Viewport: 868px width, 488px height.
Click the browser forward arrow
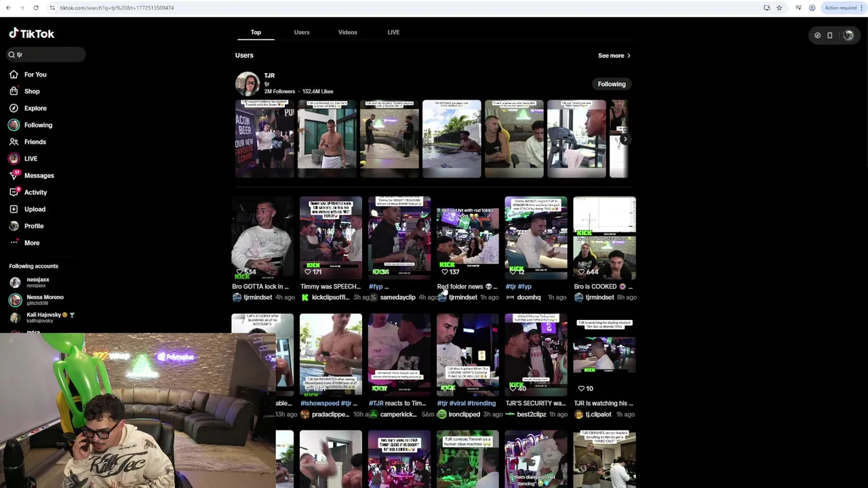(x=22, y=7)
